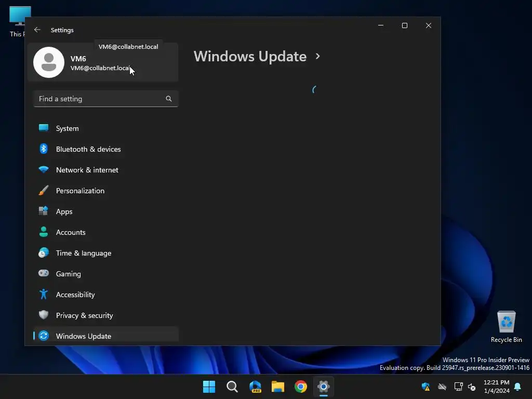The image size is (532, 399).
Task: Minimize the Settings window
Action: pyautogui.click(x=381, y=25)
